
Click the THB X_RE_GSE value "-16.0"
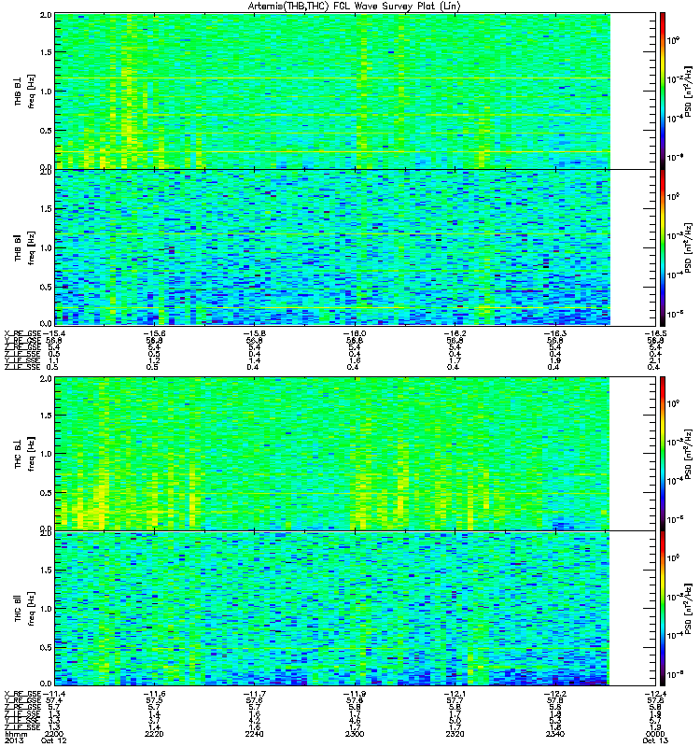pyautogui.click(x=355, y=334)
